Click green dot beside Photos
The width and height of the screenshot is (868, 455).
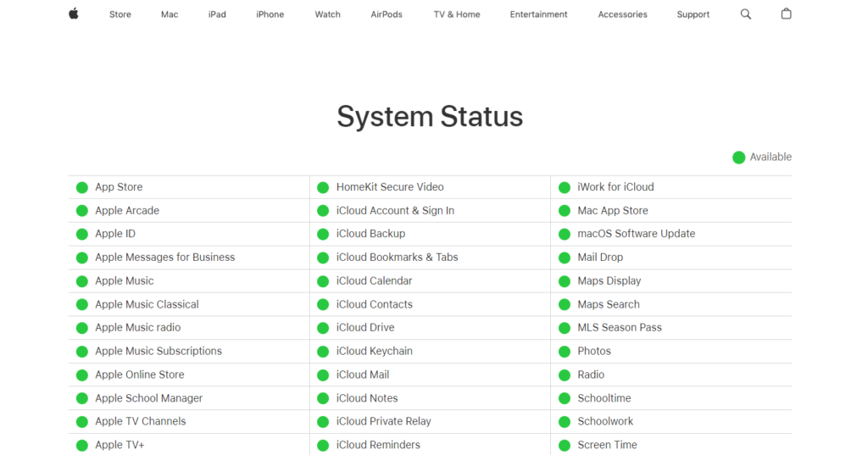tap(564, 352)
